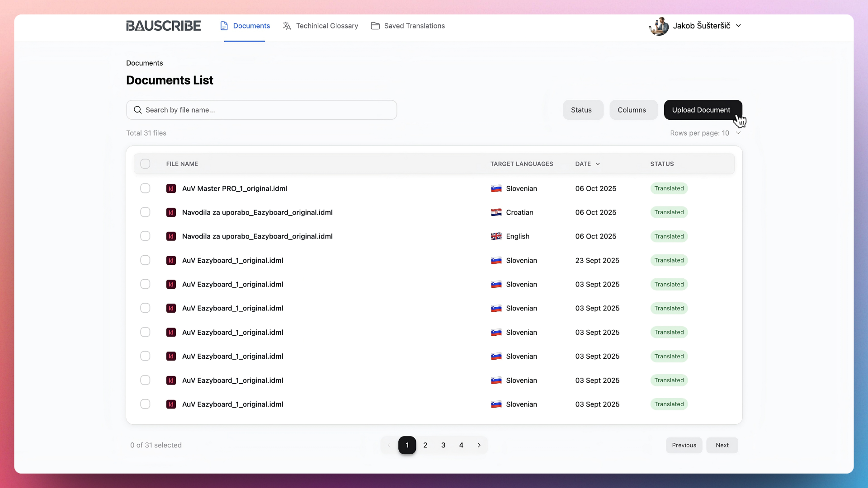The width and height of the screenshot is (868, 488).
Task: Check the AuV Master PRO_1_original.idml row
Action: [x=145, y=188]
